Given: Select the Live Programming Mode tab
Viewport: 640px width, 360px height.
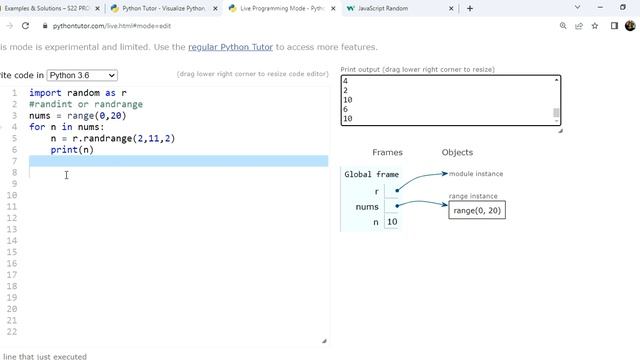Looking at the screenshot, I should pos(282,8).
